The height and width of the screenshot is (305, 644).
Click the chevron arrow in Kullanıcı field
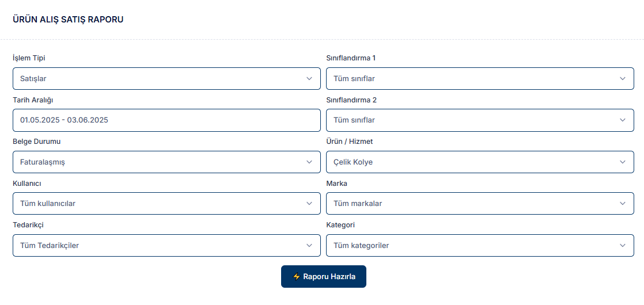pos(309,204)
